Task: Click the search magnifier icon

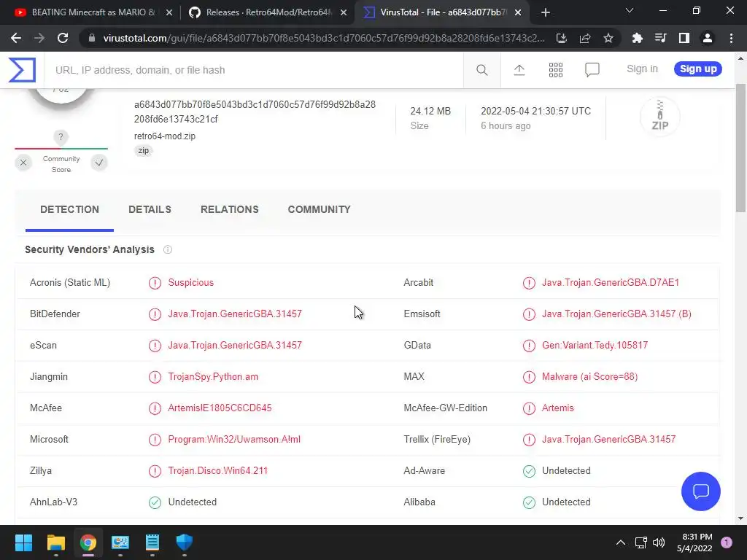Action: tap(481, 70)
